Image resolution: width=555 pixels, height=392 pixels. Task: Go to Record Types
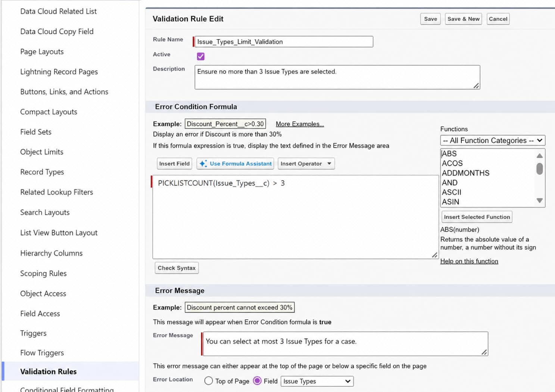point(42,172)
